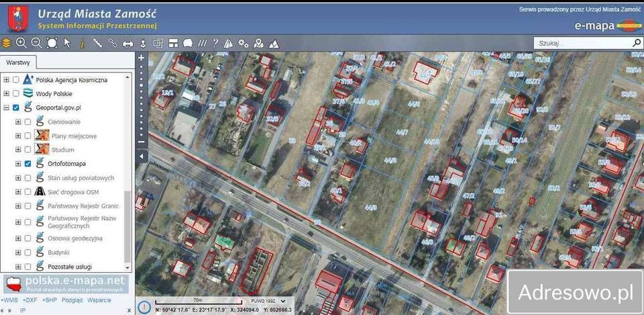Viewport: 644px width, 315px height.
Task: Select the zoom in magnifier tool
Action: point(21,43)
